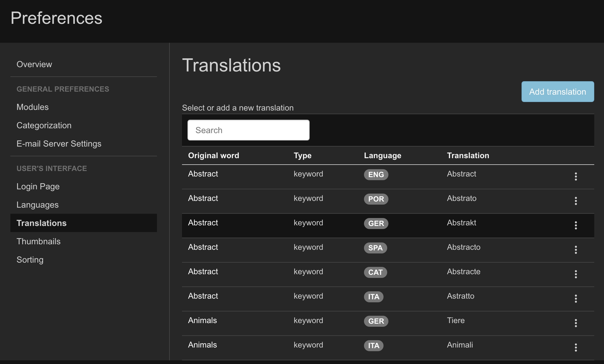Open actions menu for Animali ITA row

coord(576,348)
